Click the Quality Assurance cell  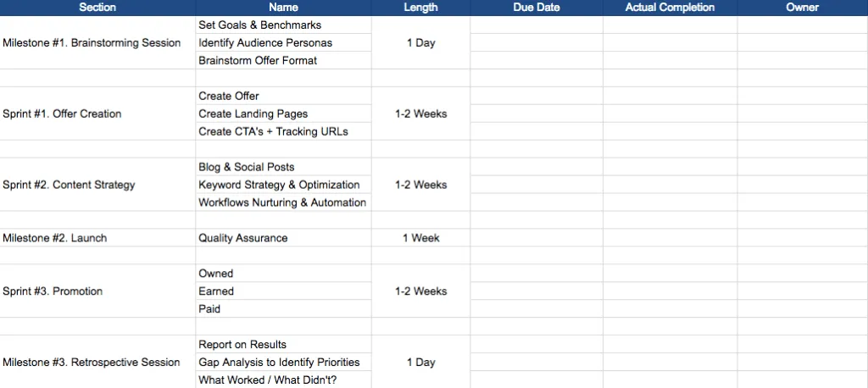[x=243, y=238]
